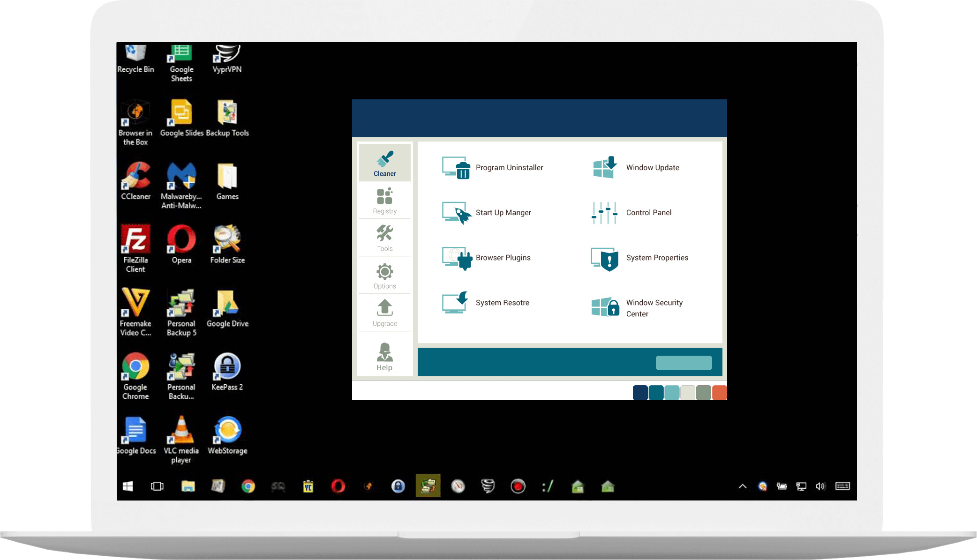The image size is (977, 560).
Task: Click the light teal button in bottom bar
Action: [684, 363]
